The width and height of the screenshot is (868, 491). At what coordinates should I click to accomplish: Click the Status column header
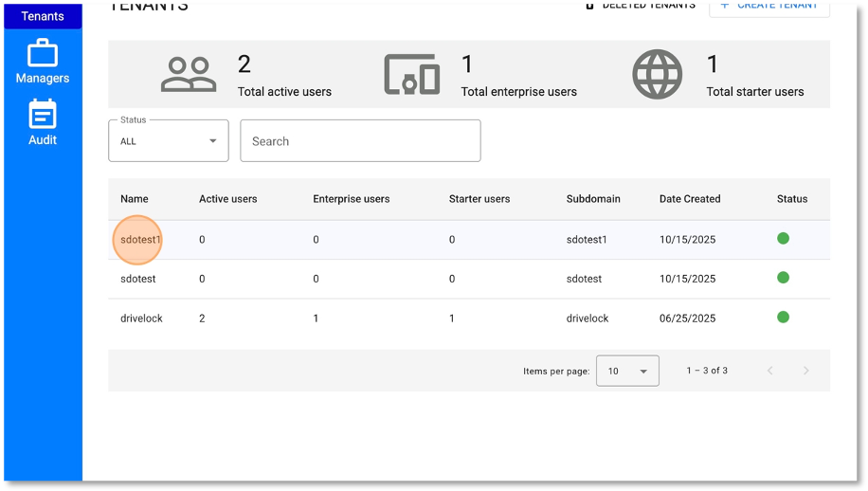coord(792,199)
